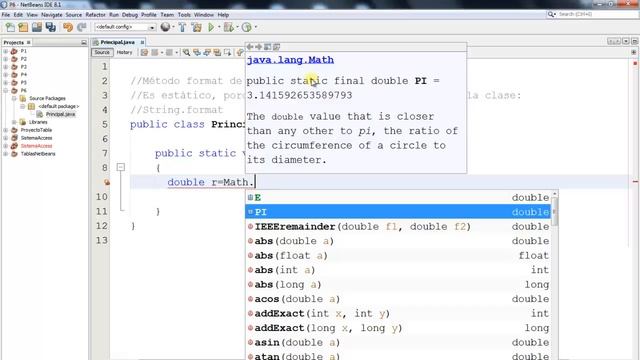
Task: Click the New Project toolbar icon
Action: (23, 27)
